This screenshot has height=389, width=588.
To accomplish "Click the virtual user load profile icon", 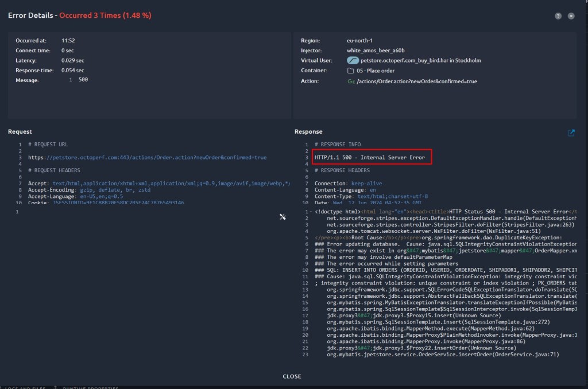I will click(x=353, y=60).
